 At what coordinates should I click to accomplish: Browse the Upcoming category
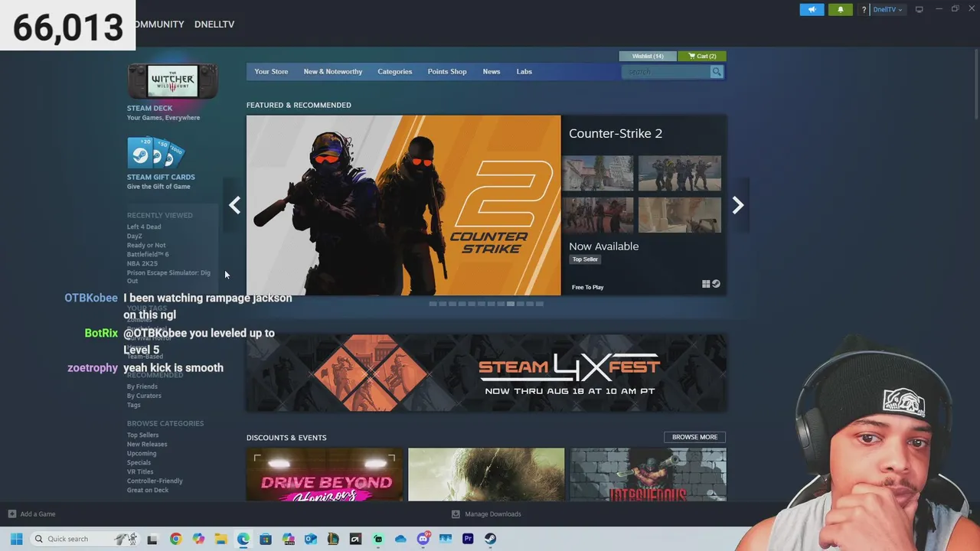click(142, 453)
